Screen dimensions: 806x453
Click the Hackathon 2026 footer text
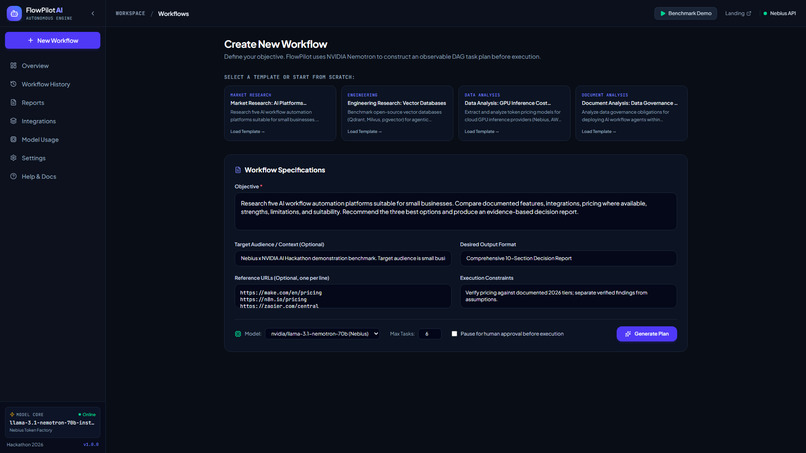click(25, 445)
